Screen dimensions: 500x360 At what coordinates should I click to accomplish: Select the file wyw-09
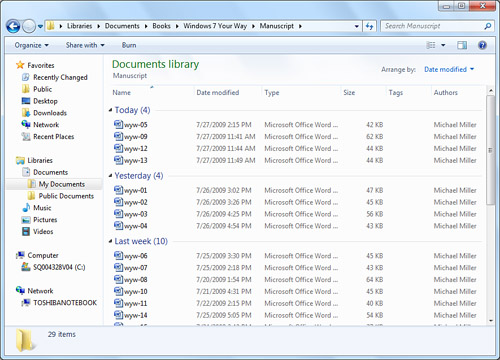tap(136, 137)
